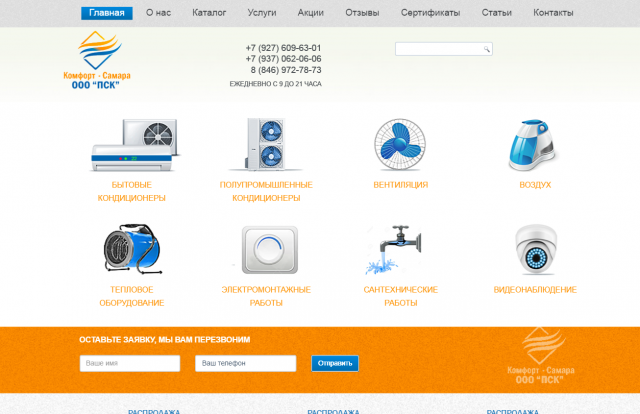Image resolution: width=640 pixels, height=414 pixels.
Task: Open the Контакты page
Action: [553, 13]
